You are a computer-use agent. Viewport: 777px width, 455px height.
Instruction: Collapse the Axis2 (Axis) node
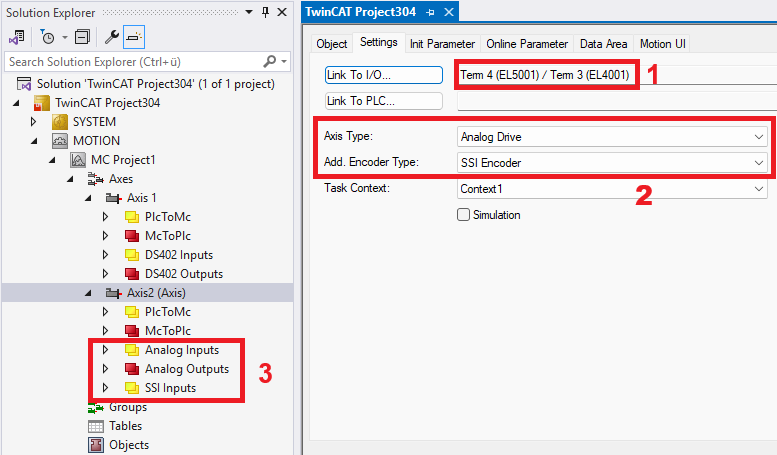pyautogui.click(x=88, y=293)
